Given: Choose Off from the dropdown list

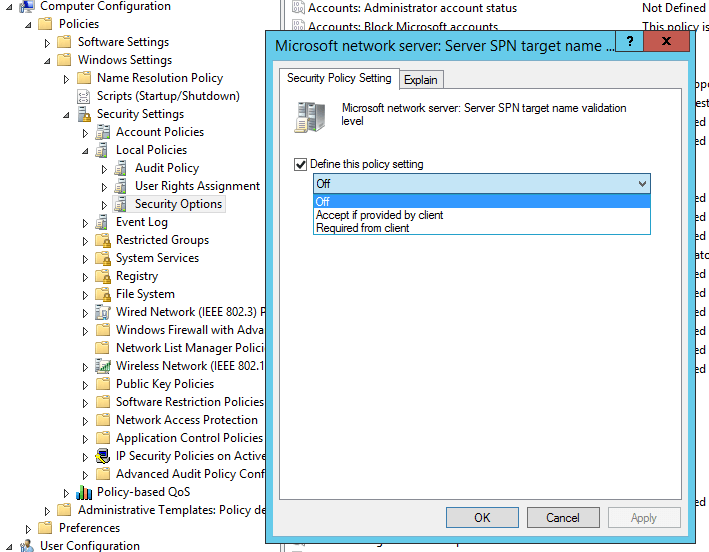Looking at the screenshot, I should tap(482, 201).
